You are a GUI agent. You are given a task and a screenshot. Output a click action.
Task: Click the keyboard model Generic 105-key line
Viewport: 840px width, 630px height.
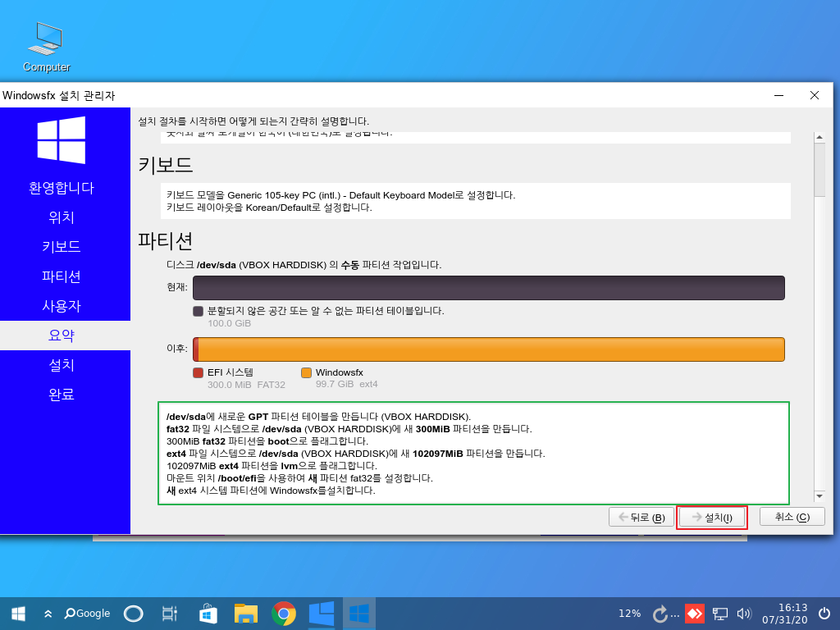[x=340, y=195]
